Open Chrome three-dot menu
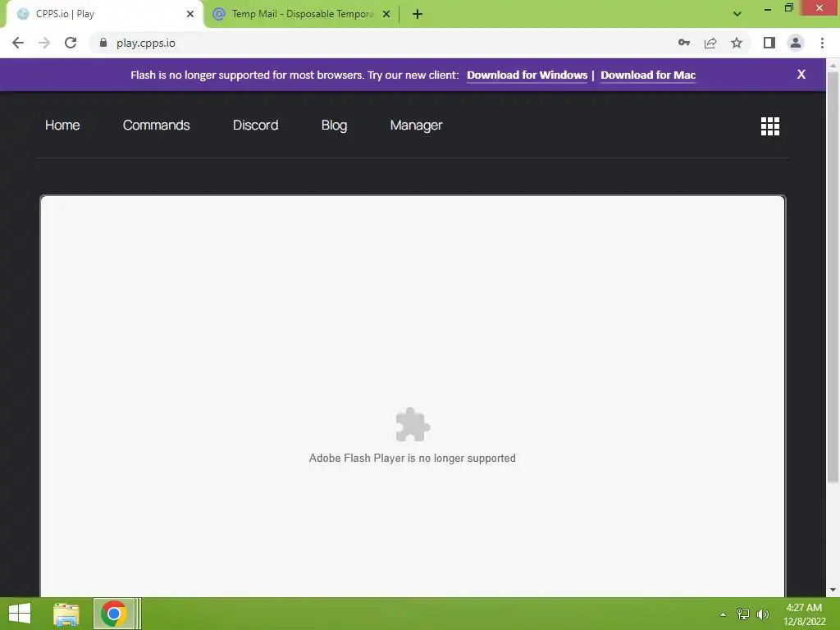840x630 pixels. tap(822, 43)
